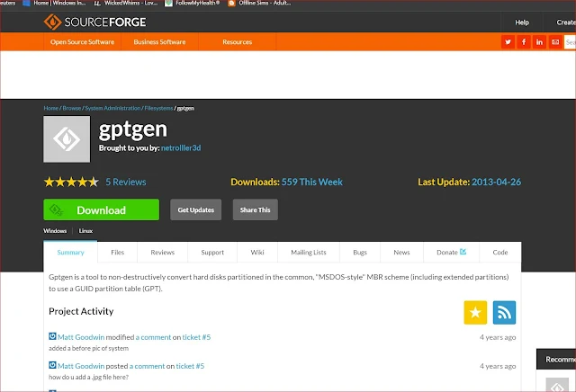Viewport: 576px width, 392px height.
Task: Click the 2013-04-26 last update link
Action: coord(496,182)
